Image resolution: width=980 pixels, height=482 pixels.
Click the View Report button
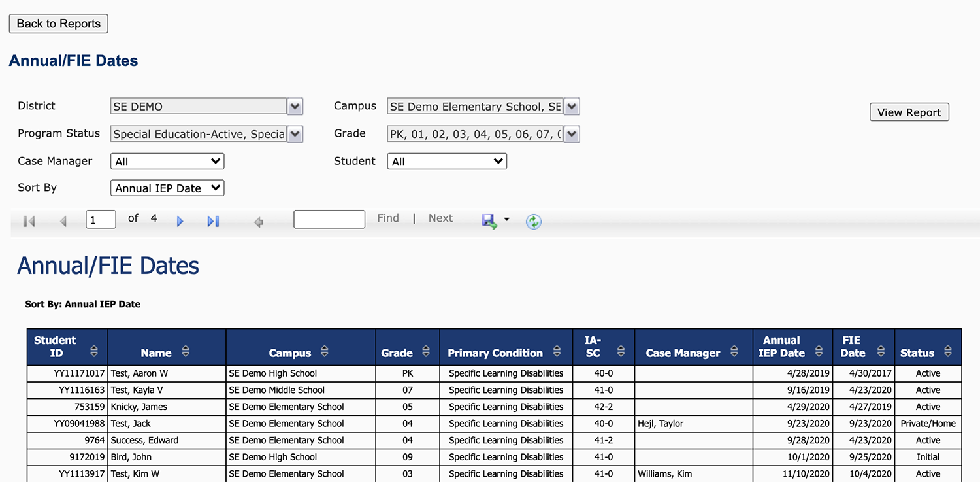click(909, 112)
